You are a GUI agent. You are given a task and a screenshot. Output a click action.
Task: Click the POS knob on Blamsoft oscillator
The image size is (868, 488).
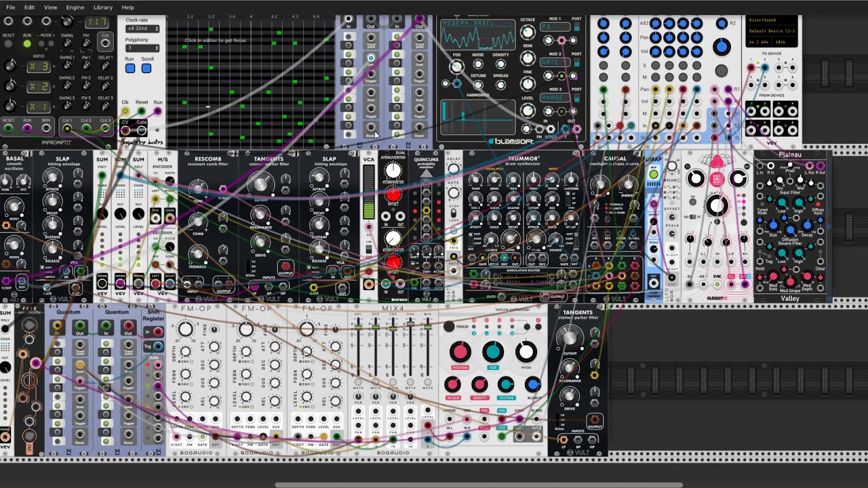tap(456, 66)
